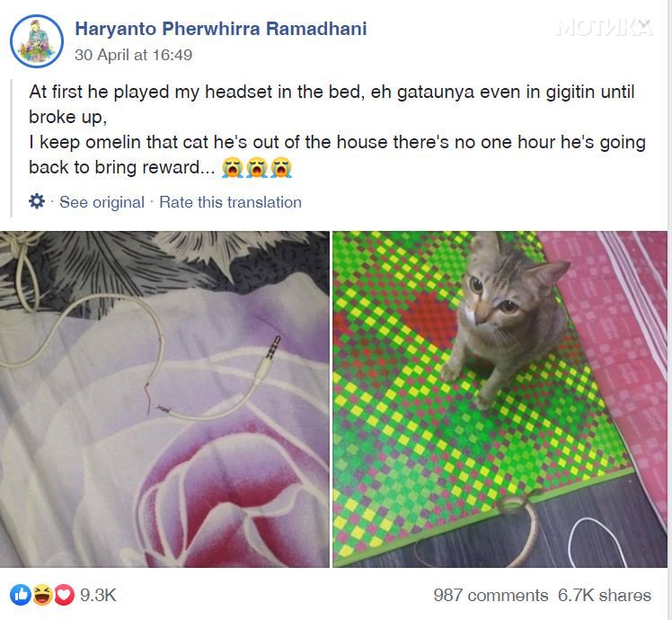672x620 pixels.
Task: Click the translation settings gear icon
Action: click(x=37, y=201)
